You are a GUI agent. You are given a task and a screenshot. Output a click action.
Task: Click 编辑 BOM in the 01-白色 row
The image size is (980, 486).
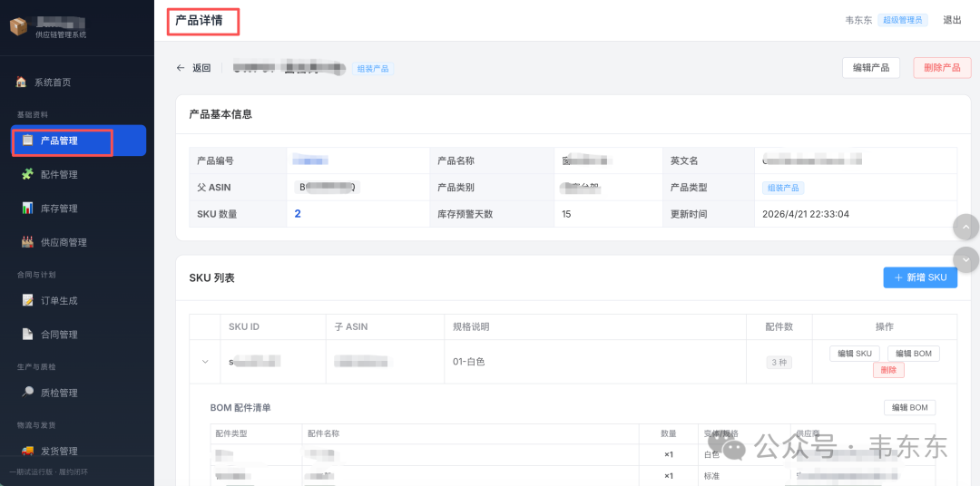click(913, 354)
